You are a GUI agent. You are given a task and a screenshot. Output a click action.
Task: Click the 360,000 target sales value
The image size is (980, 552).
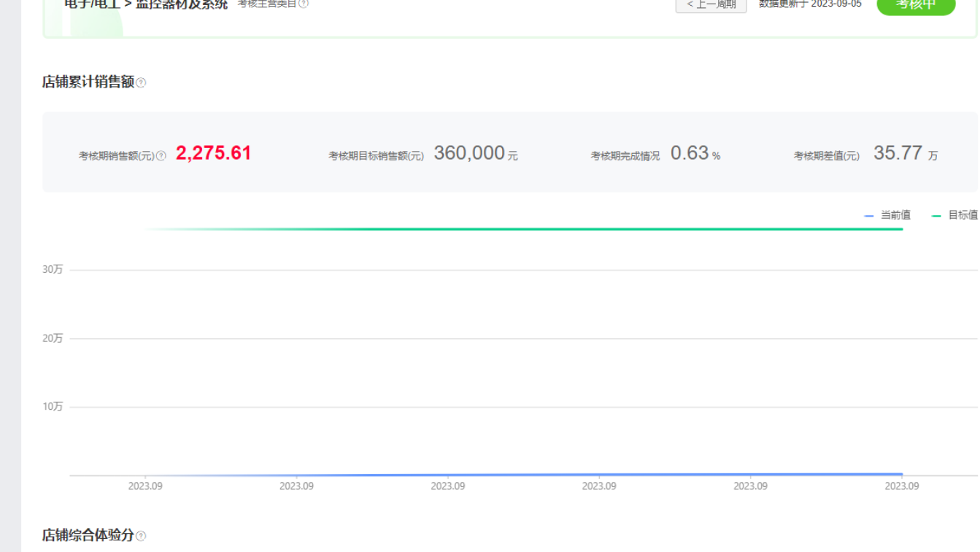(x=469, y=153)
